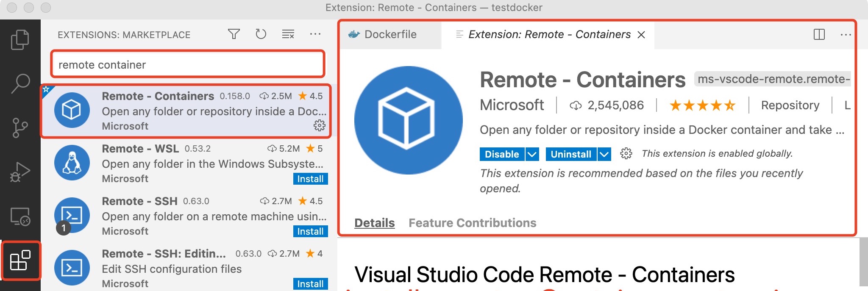Click version 0.158.0 of Remote - Containers
Viewport: 868px width, 291px height.
pyautogui.click(x=235, y=96)
